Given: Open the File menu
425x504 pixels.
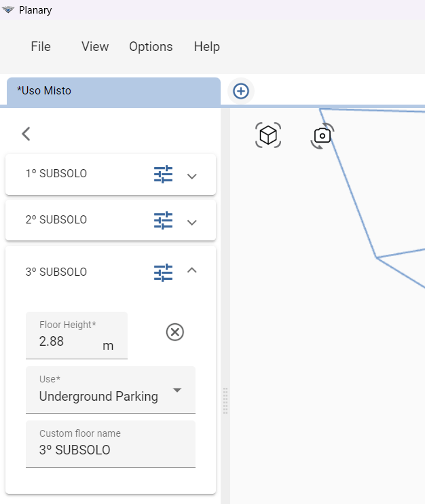Looking at the screenshot, I should [x=41, y=47].
